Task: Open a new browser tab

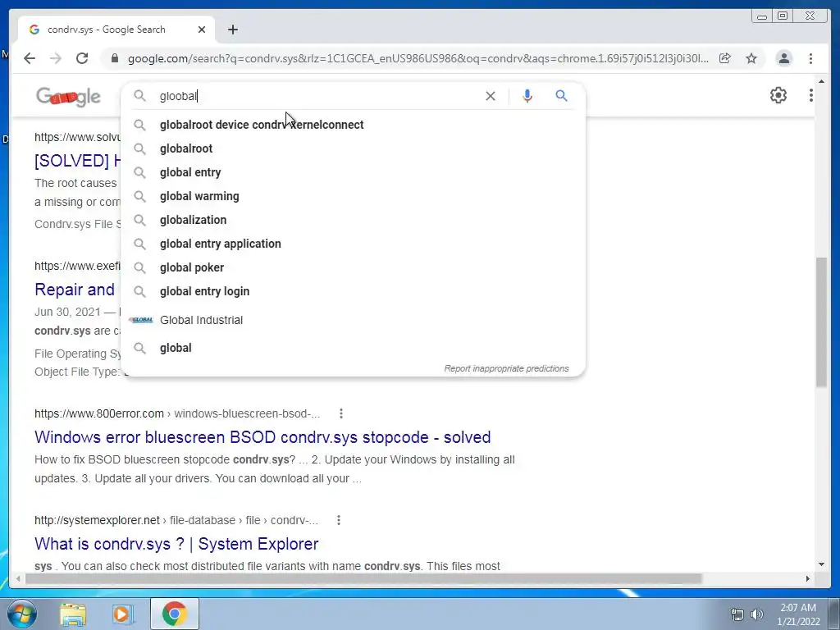Action: pyautogui.click(x=232, y=30)
